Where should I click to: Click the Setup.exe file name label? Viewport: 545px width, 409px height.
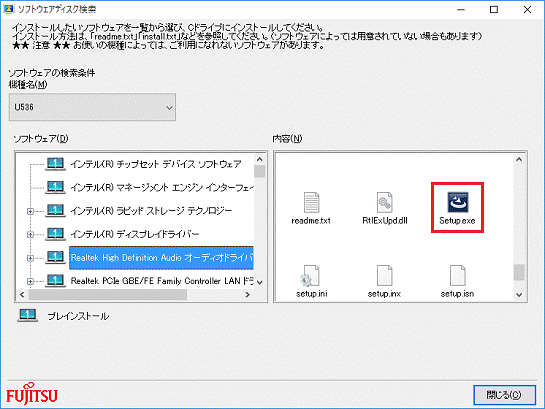[x=457, y=221]
